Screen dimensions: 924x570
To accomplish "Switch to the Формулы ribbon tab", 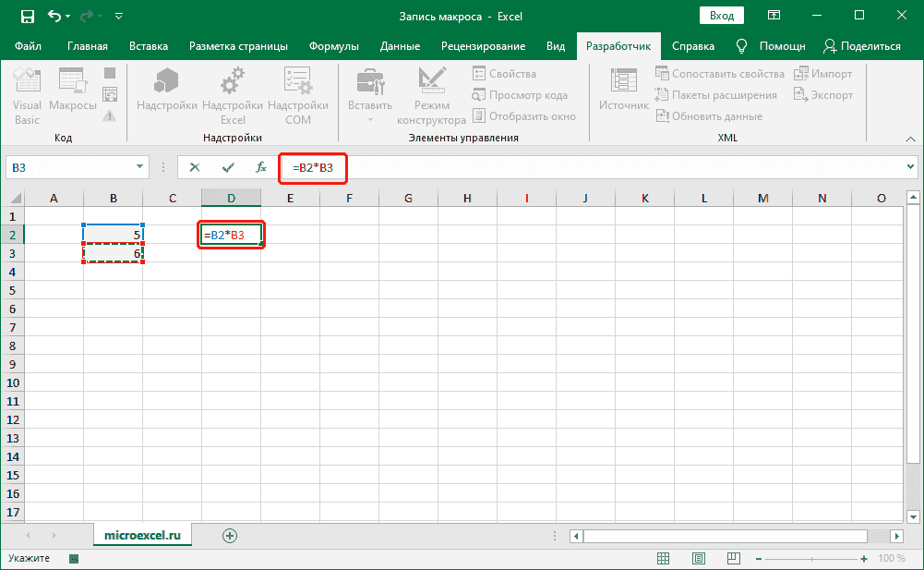I will (x=333, y=46).
